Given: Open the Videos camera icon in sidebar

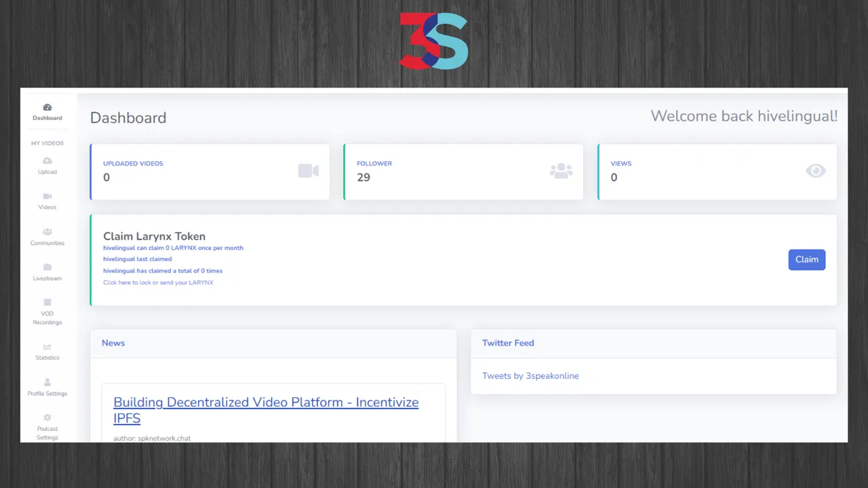Looking at the screenshot, I should 47,197.
